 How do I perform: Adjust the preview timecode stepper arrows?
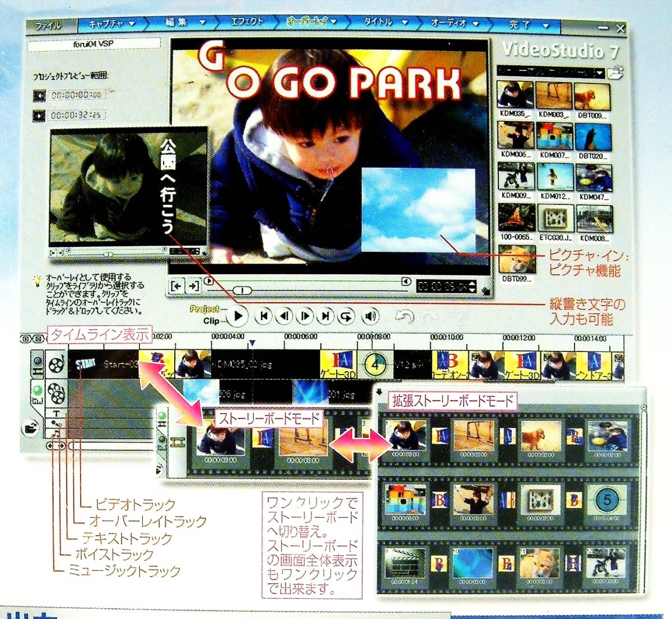click(472, 287)
